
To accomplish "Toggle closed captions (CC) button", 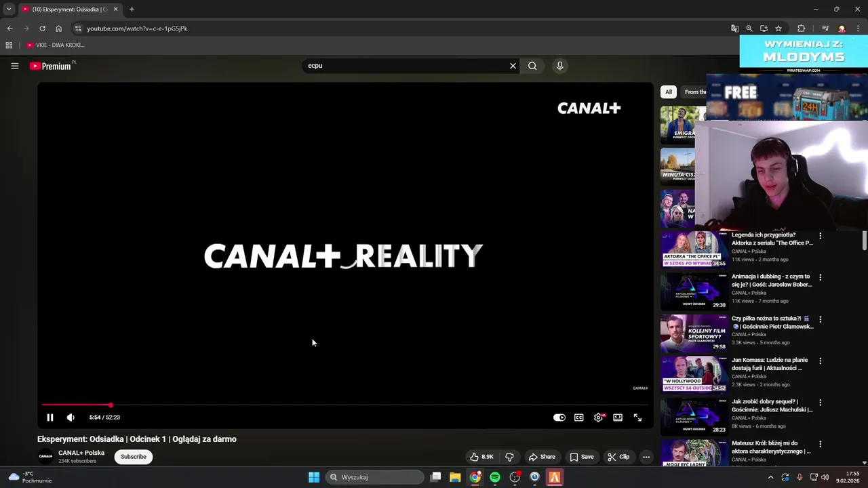I will [579, 418].
